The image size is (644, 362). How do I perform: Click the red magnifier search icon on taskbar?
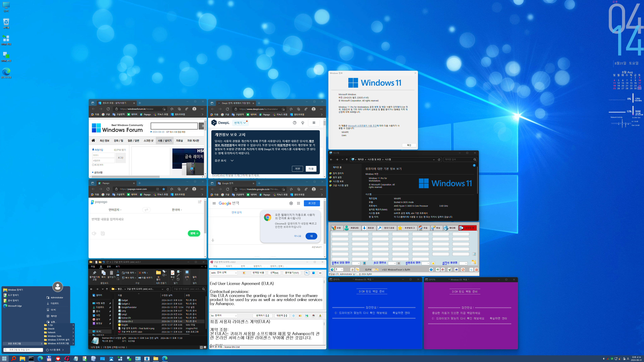13,358
